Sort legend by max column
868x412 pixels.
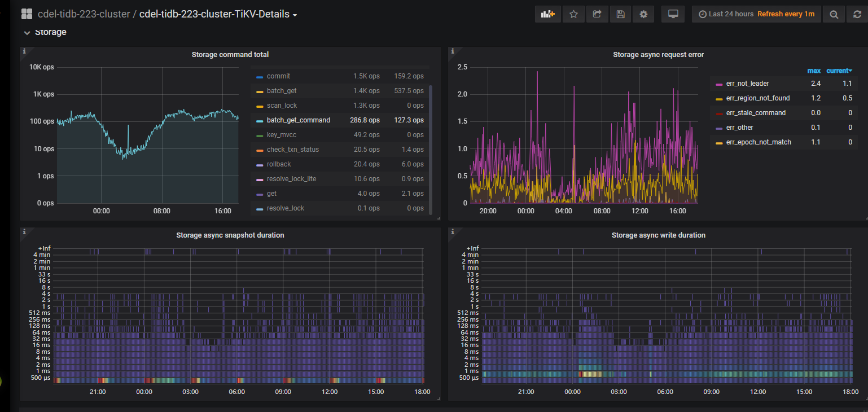click(x=814, y=71)
